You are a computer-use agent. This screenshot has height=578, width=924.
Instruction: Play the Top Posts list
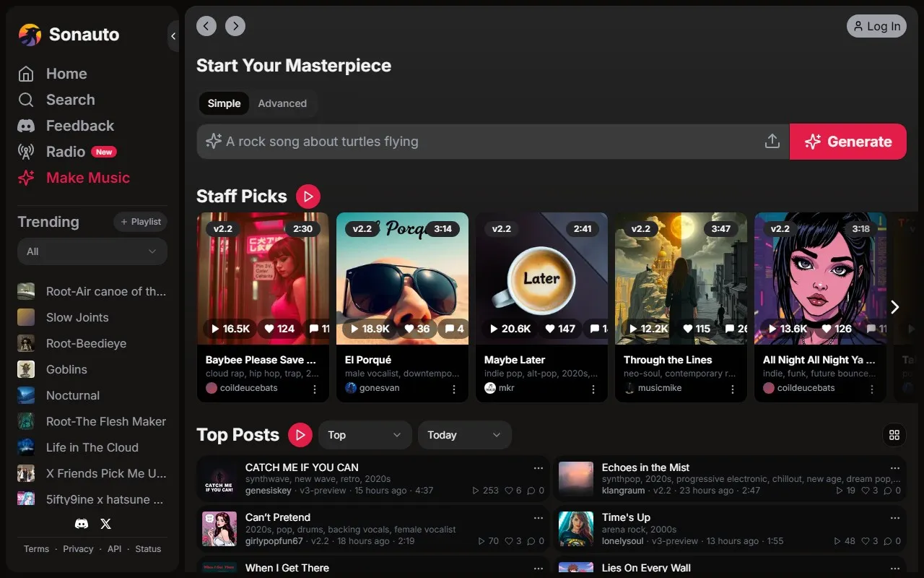click(300, 435)
